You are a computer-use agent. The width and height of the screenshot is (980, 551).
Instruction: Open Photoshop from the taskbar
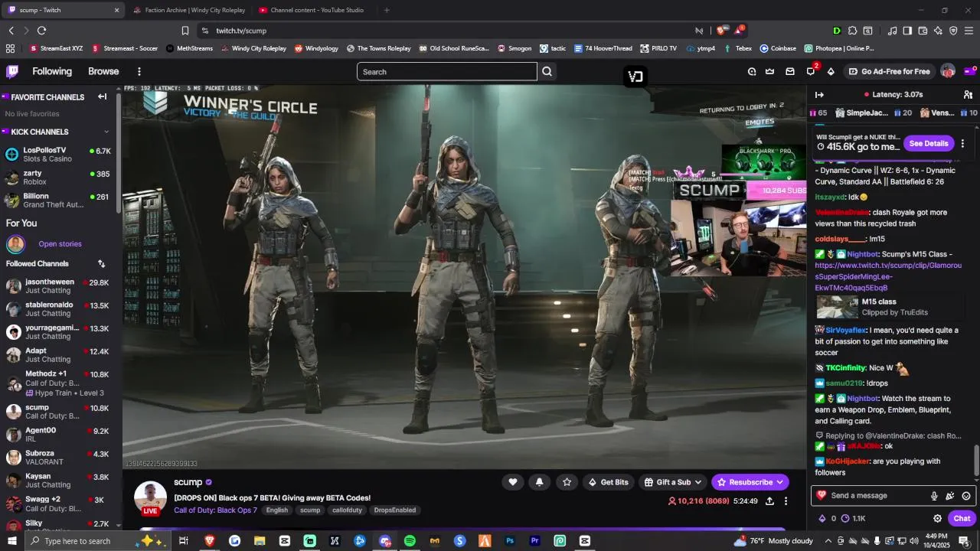pyautogui.click(x=510, y=541)
